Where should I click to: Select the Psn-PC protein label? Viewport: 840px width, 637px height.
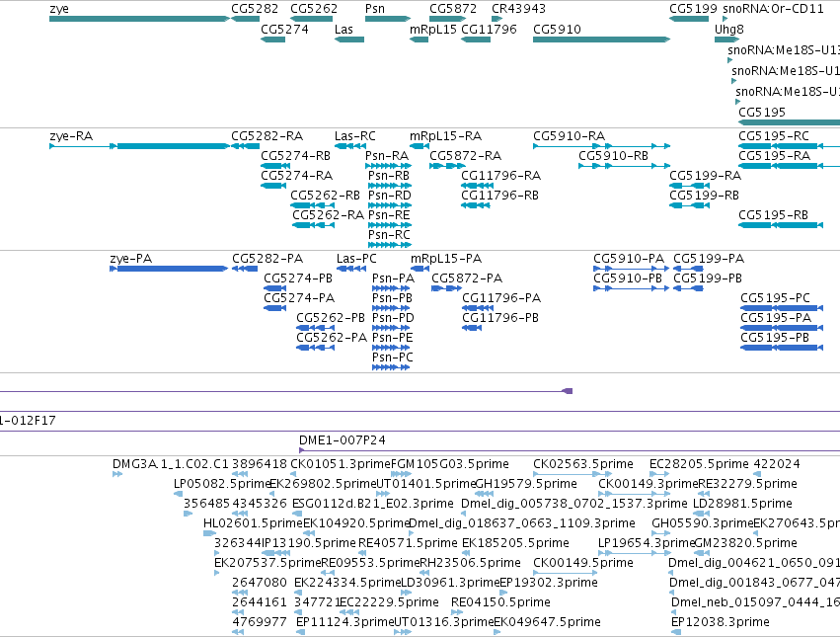point(392,358)
